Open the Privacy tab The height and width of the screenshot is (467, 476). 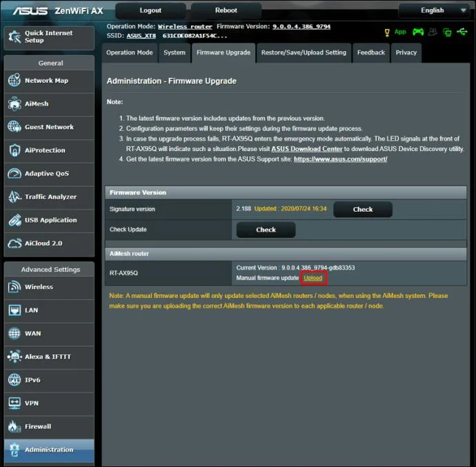coord(406,53)
